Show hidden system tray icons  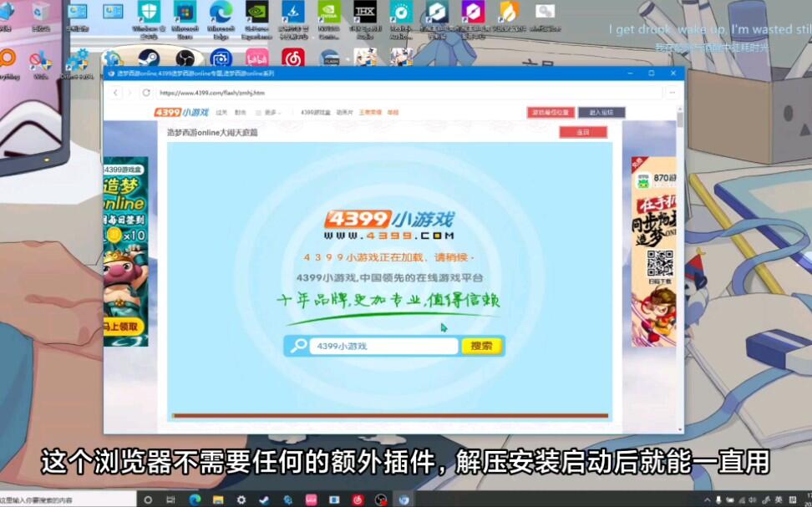click(x=708, y=500)
